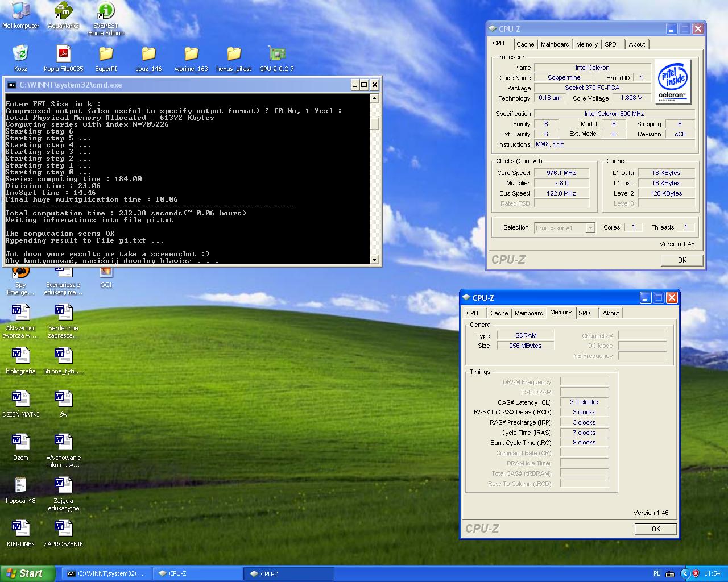
Task: Switch to cmd.exe taskbar button
Action: click(106, 574)
